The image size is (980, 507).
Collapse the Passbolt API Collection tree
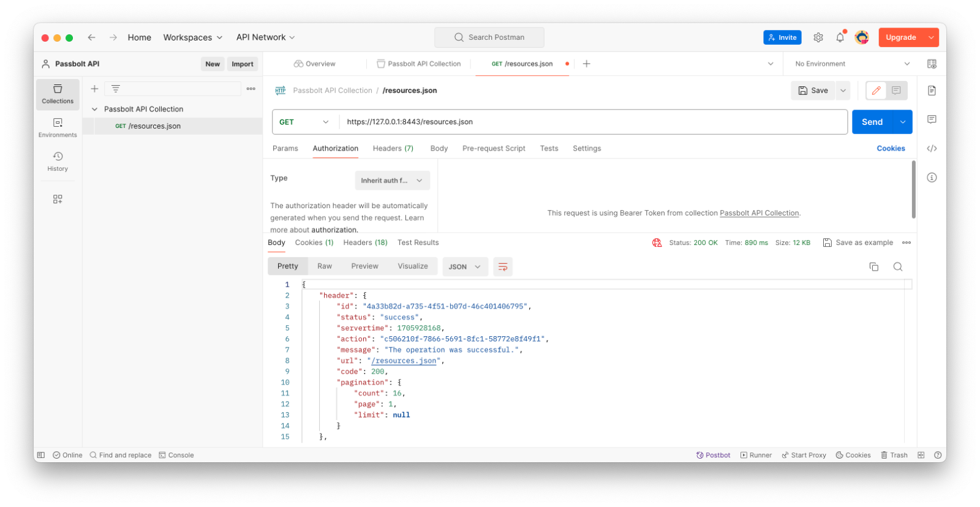[x=94, y=109]
